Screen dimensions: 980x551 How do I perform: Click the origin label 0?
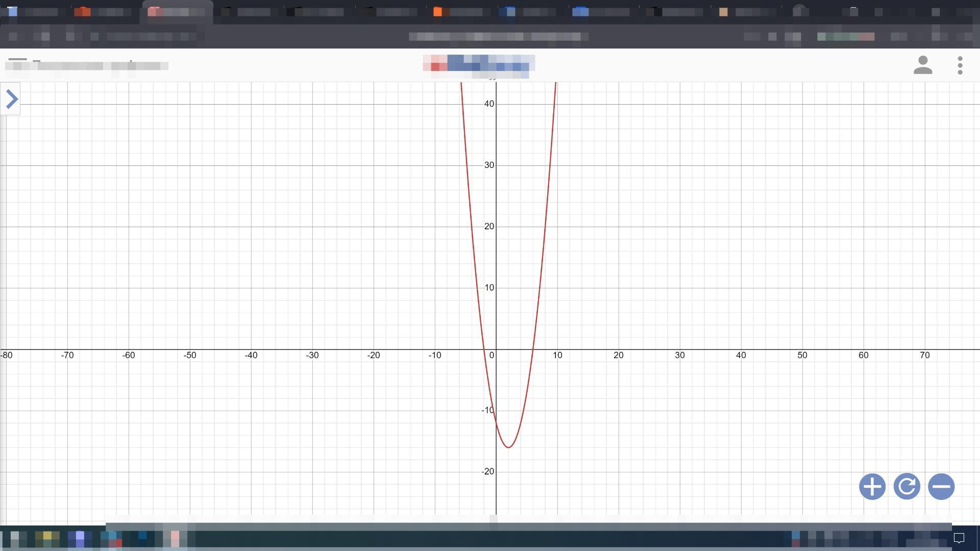492,356
